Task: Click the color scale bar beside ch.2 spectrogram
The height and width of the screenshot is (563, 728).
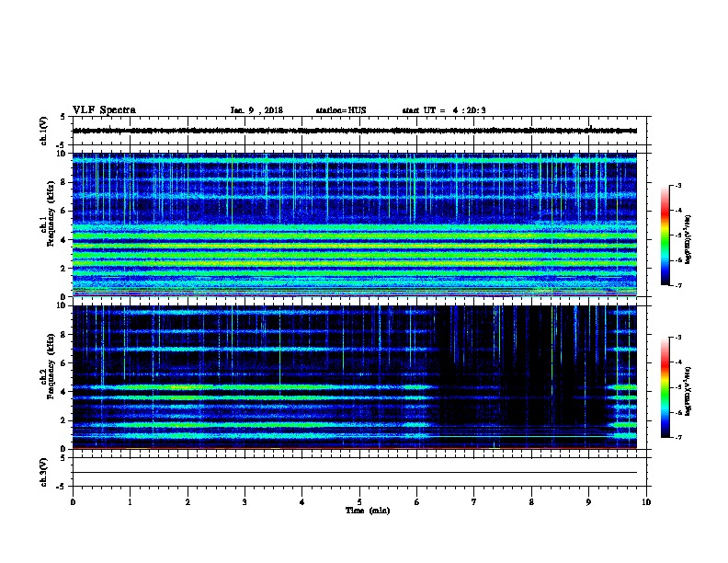Action: (x=665, y=387)
